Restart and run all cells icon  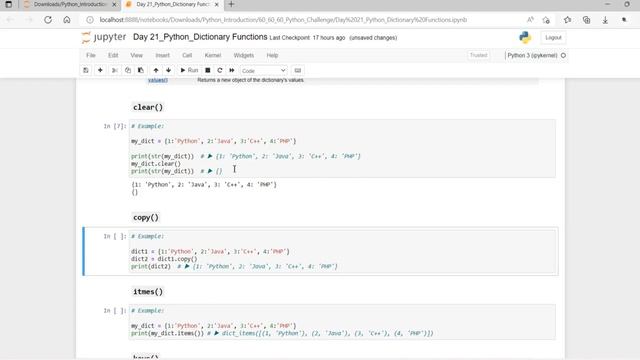point(231,70)
